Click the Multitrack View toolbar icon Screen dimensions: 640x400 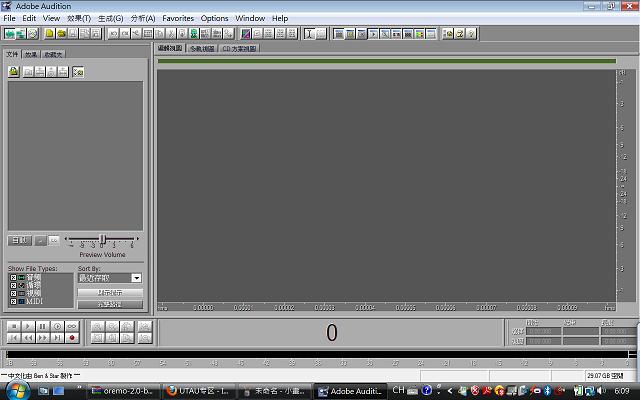21,33
